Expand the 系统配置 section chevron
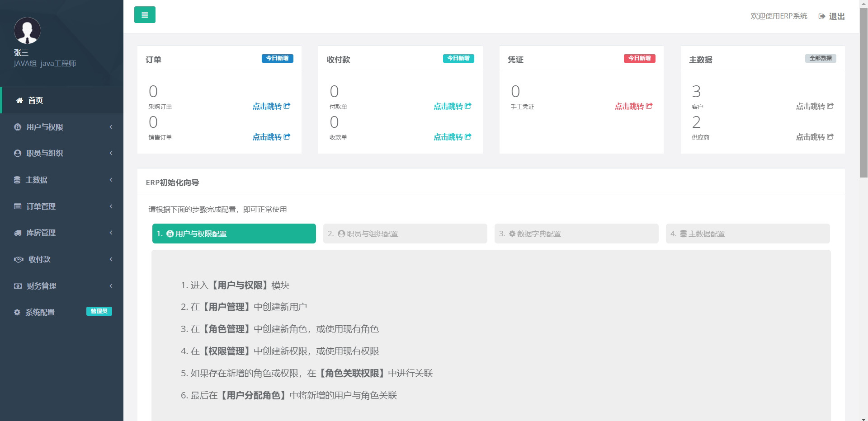868x421 pixels. pyautogui.click(x=111, y=312)
